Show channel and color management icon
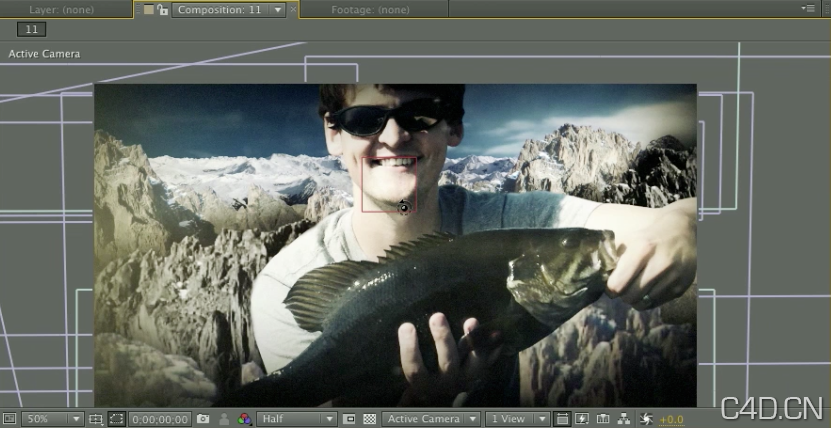 [245, 419]
